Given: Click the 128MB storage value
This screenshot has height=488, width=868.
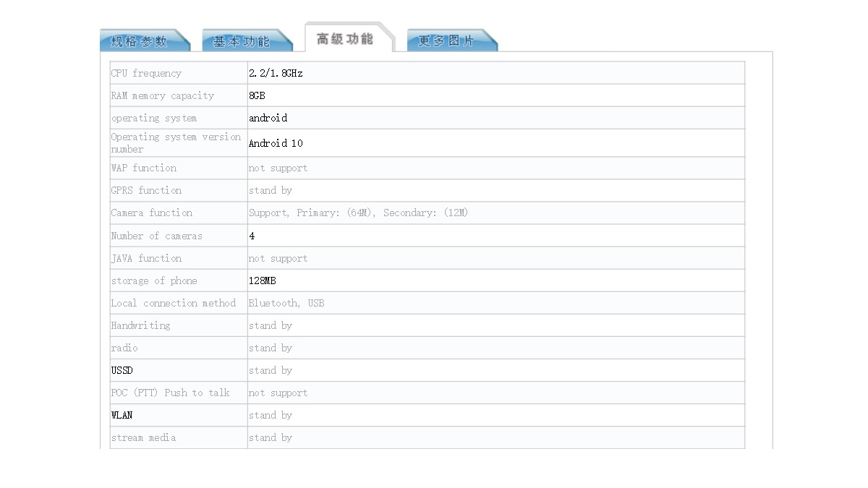Looking at the screenshot, I should click(262, 281).
